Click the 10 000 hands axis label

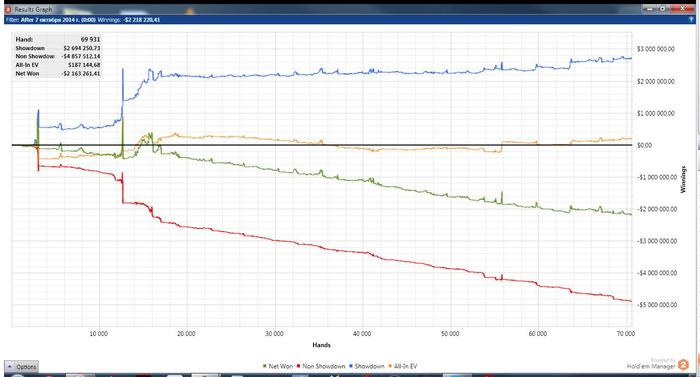point(99,334)
